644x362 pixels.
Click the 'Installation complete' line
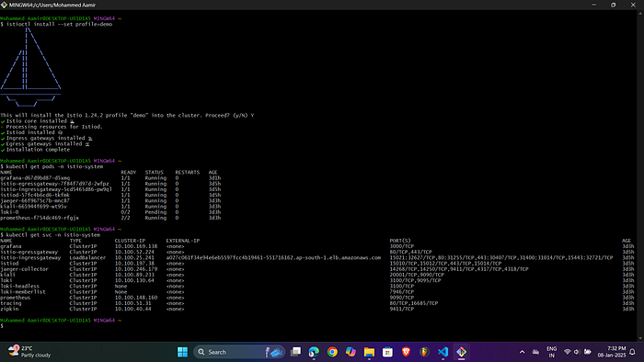click(x=35, y=150)
